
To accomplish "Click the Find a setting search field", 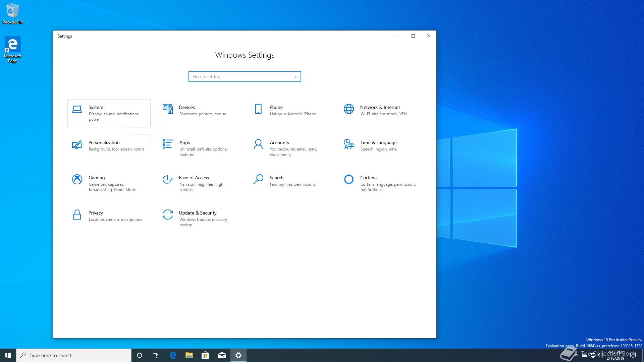I will coord(245,77).
